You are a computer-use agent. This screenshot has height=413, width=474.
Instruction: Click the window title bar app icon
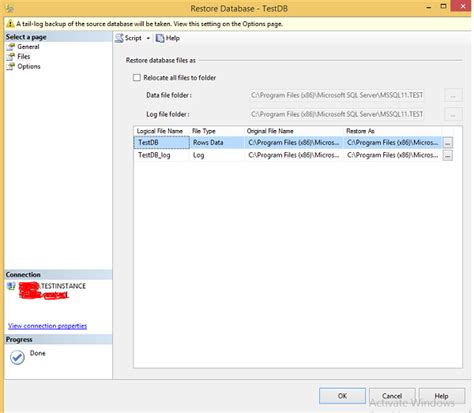[10, 8]
